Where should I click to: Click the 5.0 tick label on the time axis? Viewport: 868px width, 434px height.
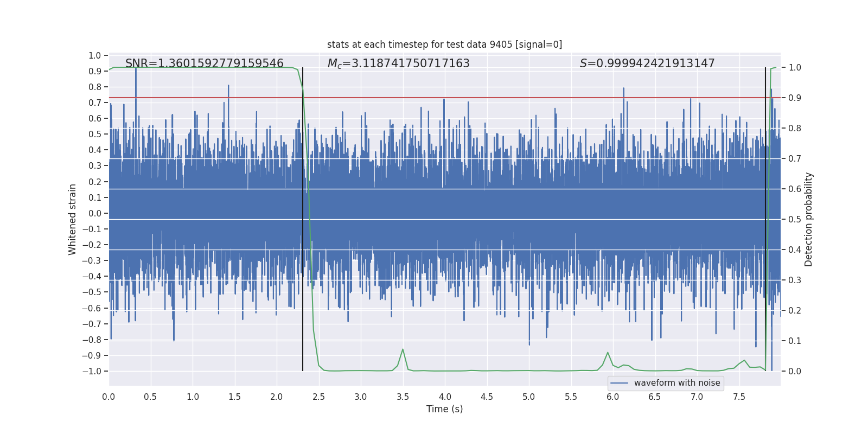[x=529, y=397]
